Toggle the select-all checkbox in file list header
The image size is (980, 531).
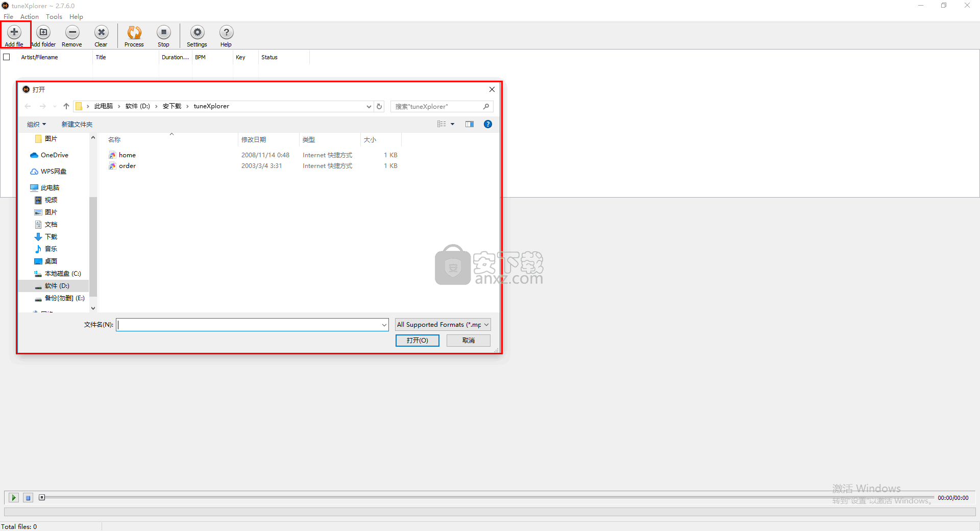point(7,57)
